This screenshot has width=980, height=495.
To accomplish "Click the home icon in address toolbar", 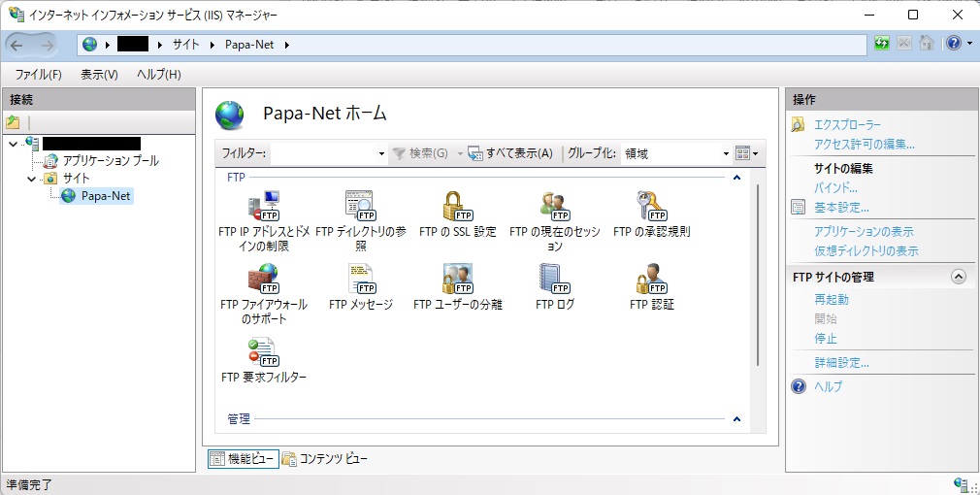I will 927,44.
